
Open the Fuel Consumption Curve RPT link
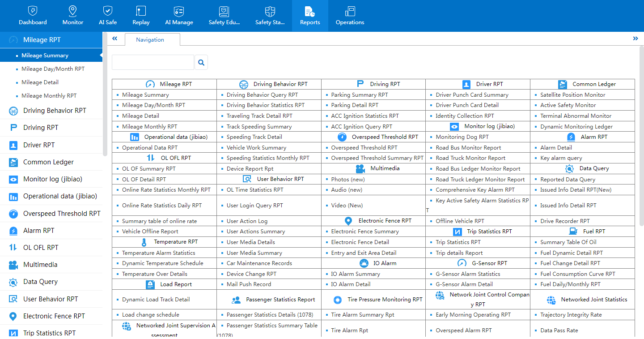point(577,274)
